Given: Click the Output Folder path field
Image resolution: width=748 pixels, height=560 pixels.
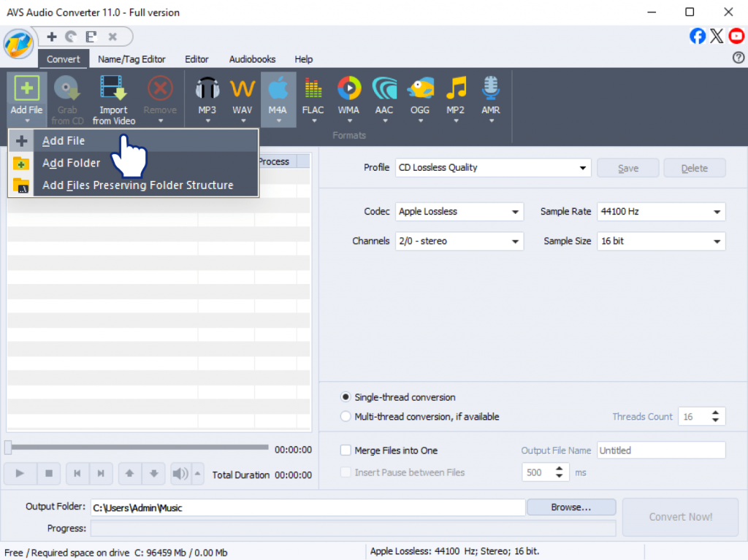Looking at the screenshot, I should pyautogui.click(x=308, y=507).
